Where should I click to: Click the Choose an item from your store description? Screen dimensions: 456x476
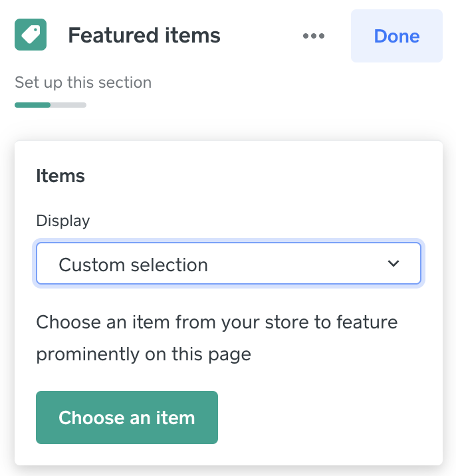point(217,322)
